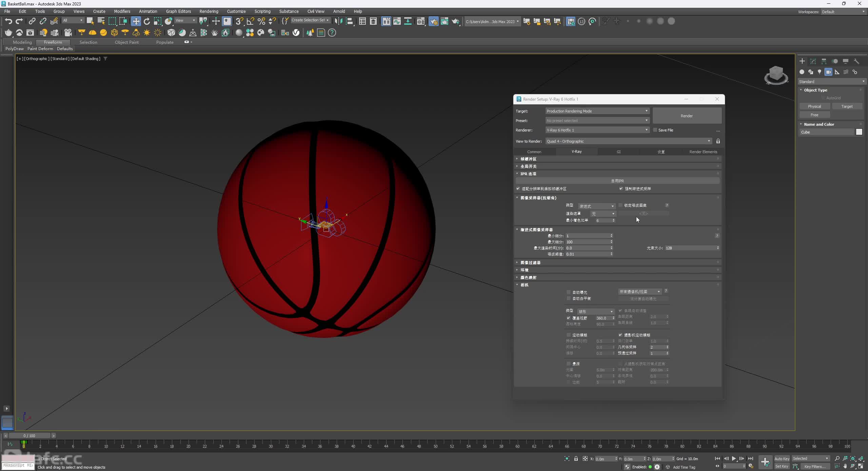Open the Preset dropdown
Viewport: 868px width, 471px height.
pyautogui.click(x=597, y=120)
